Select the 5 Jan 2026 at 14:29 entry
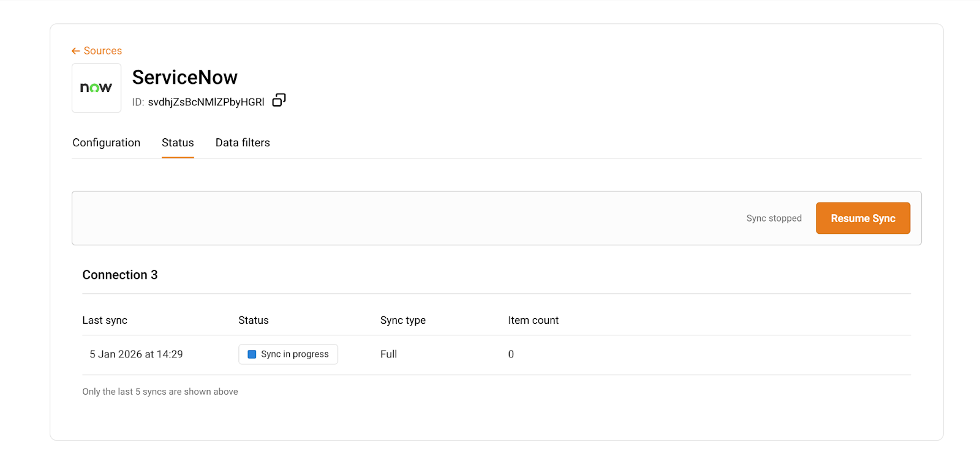Screen dimensions: 980x451 pos(136,354)
